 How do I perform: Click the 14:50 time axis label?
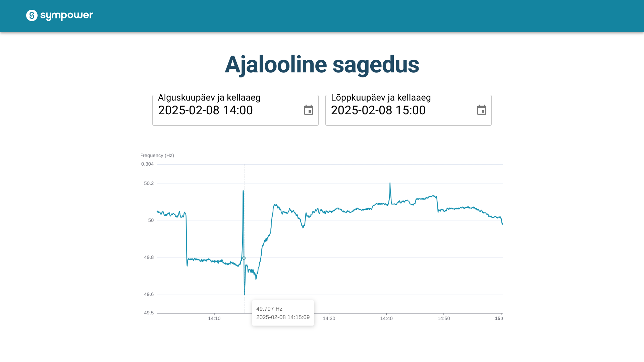click(x=444, y=318)
